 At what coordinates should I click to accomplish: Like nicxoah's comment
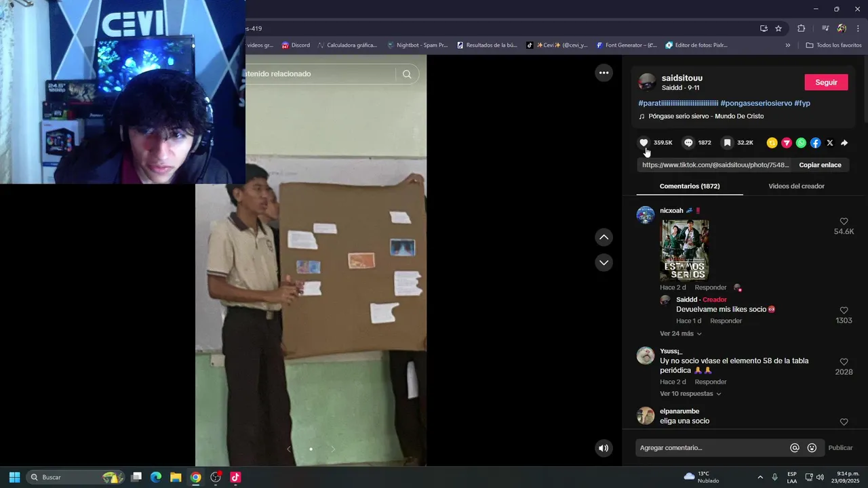(x=844, y=222)
